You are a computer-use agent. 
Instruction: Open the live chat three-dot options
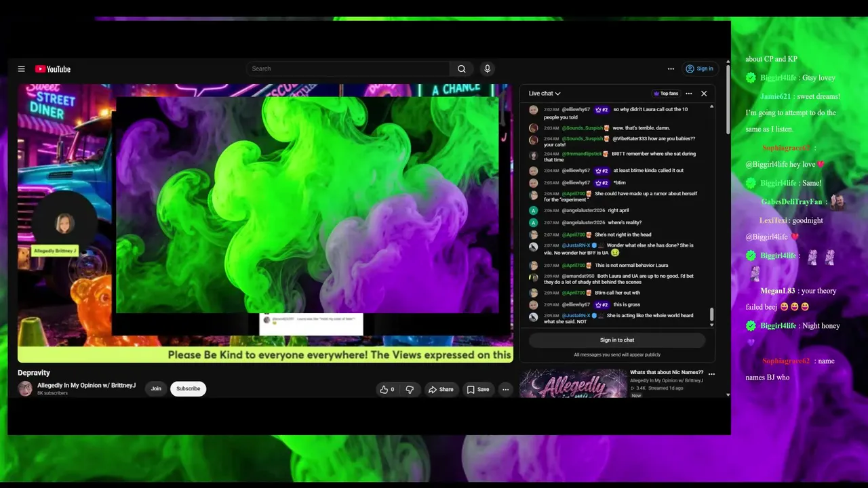[x=689, y=94]
